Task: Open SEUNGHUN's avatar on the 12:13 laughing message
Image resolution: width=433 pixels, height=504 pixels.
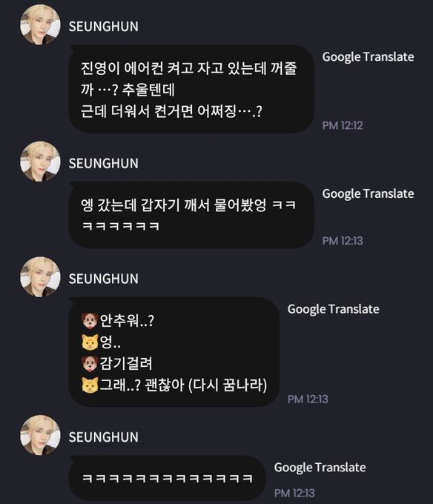Action: 40,162
